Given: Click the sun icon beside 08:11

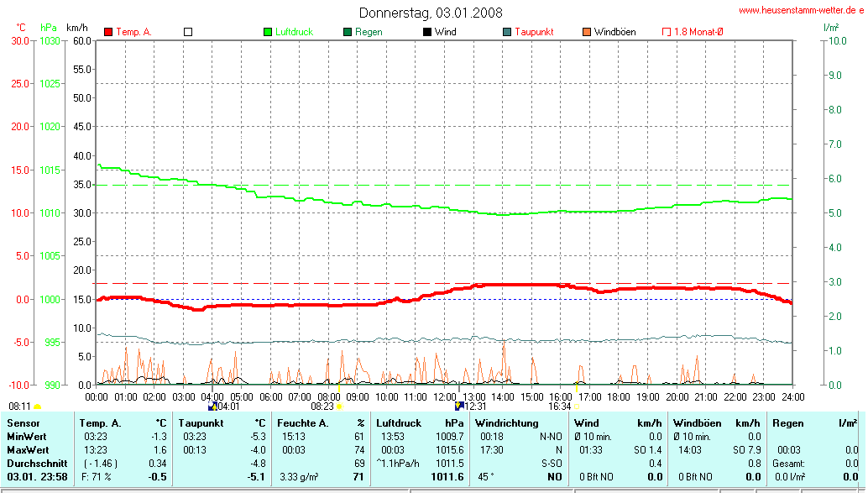Looking at the screenshot, I should coord(38,406).
